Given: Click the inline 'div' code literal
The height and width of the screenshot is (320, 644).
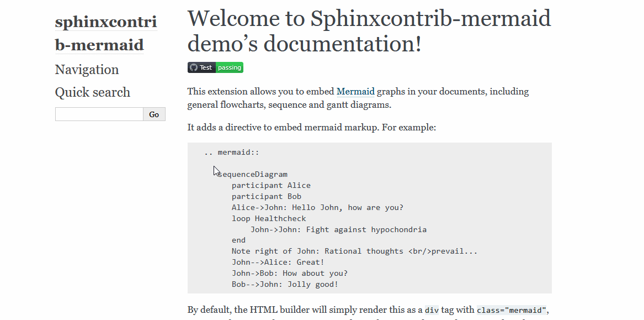Looking at the screenshot, I should 432,310.
